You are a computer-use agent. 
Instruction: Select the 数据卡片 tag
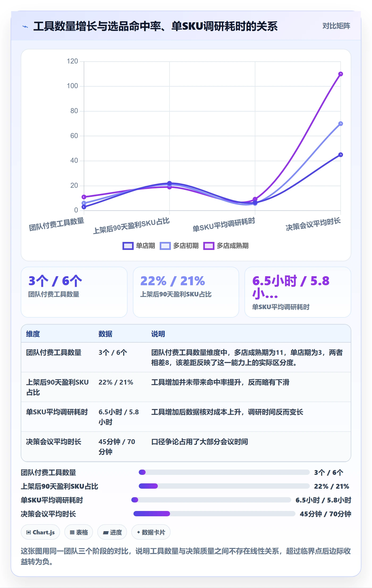tap(151, 532)
